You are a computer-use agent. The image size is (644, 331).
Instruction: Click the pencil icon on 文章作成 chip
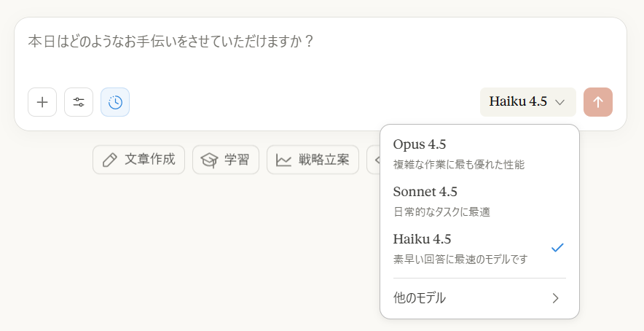tap(110, 160)
